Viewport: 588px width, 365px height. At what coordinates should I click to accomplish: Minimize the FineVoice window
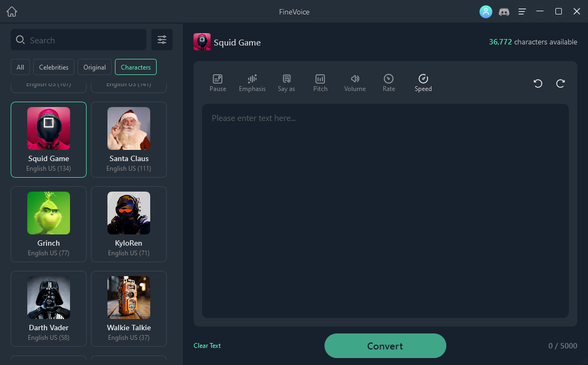click(x=540, y=11)
